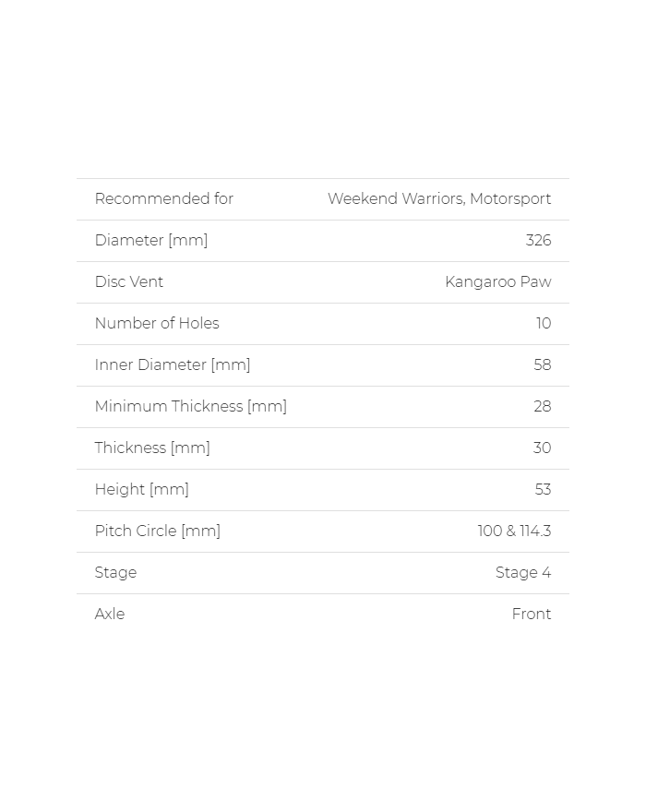
Task: Select the inner diameter value 58
Action: [x=543, y=365]
